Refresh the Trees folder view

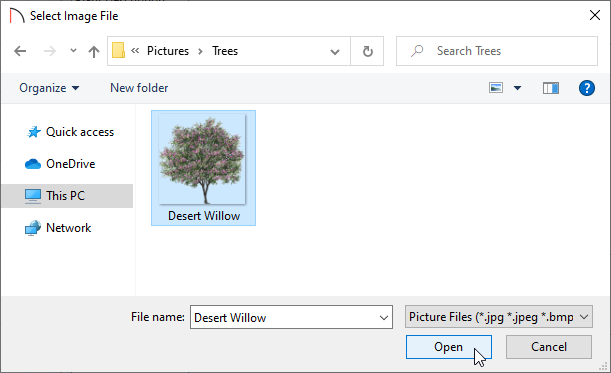(367, 51)
